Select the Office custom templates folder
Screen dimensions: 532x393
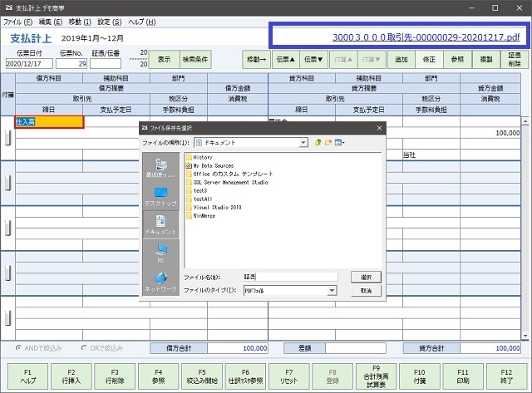click(229, 174)
